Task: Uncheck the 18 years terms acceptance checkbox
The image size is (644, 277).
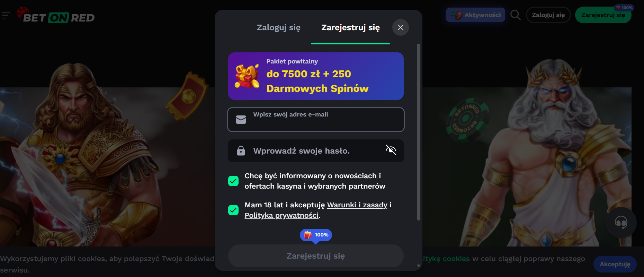Action: pyautogui.click(x=233, y=210)
